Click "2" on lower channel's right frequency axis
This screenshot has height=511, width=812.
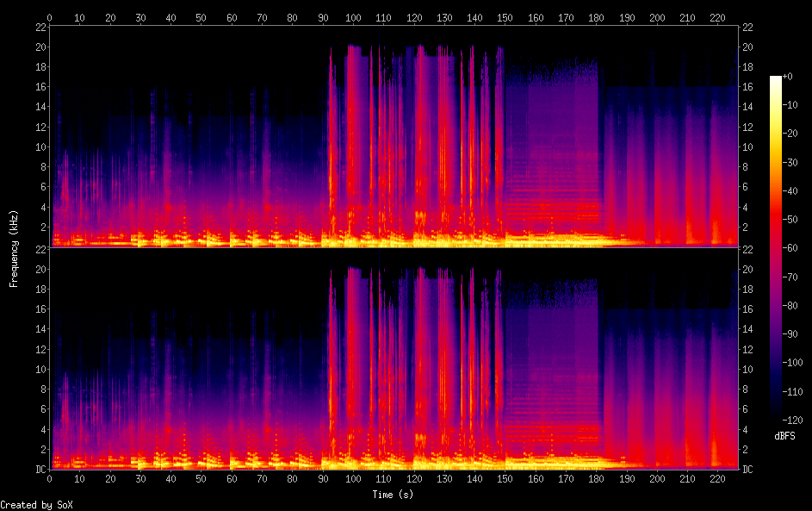click(x=745, y=450)
